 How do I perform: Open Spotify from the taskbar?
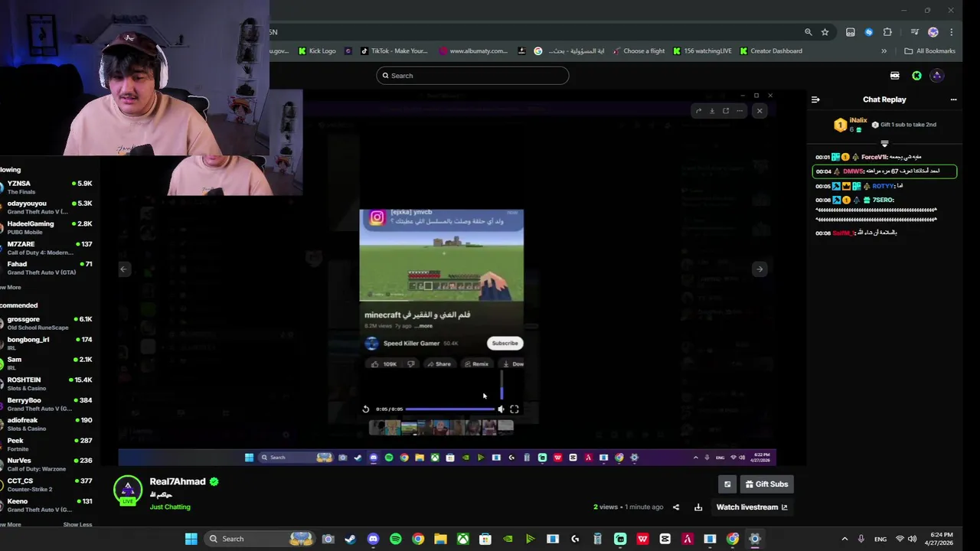click(395, 539)
